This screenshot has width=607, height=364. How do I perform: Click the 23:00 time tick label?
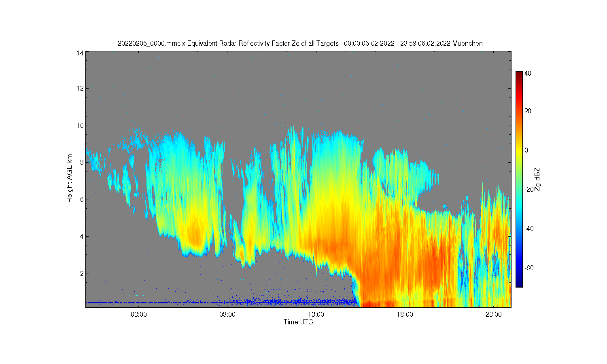493,314
